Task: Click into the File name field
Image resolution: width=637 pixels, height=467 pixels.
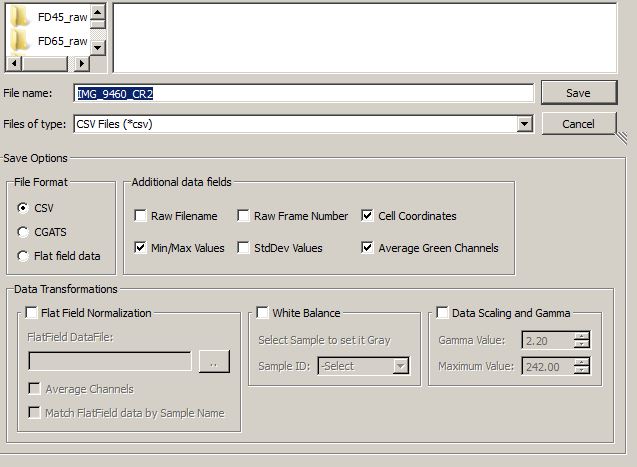Action: tap(303, 93)
